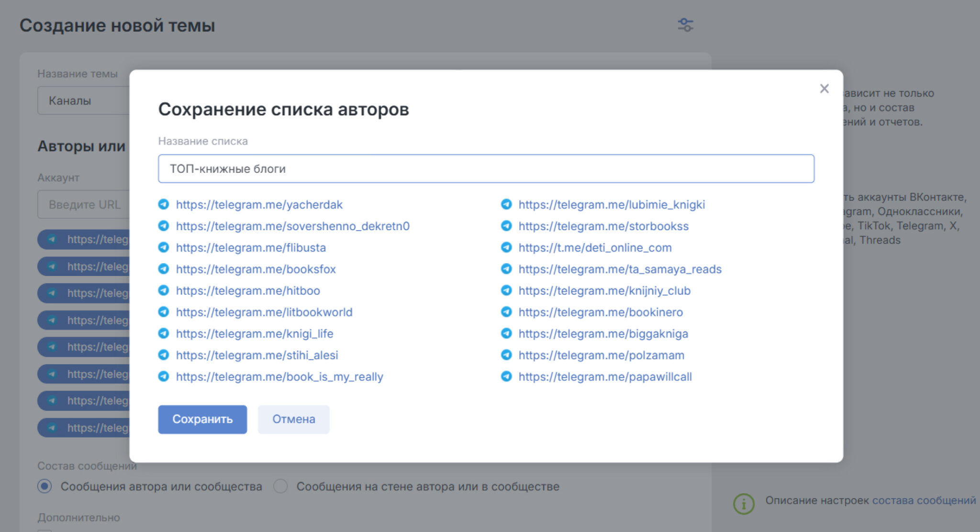The width and height of the screenshot is (980, 532).
Task: Click Telegram icon beside flibusta link
Action: 164,247
